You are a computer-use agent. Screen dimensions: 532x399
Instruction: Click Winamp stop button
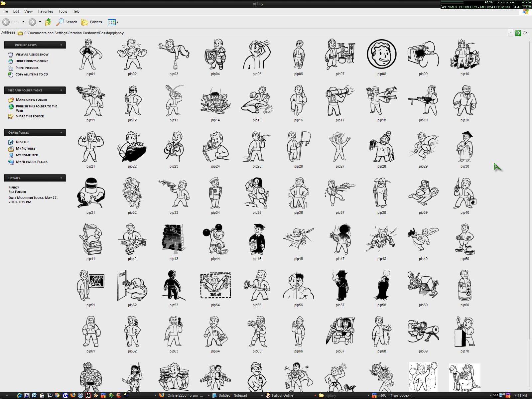point(507,2)
